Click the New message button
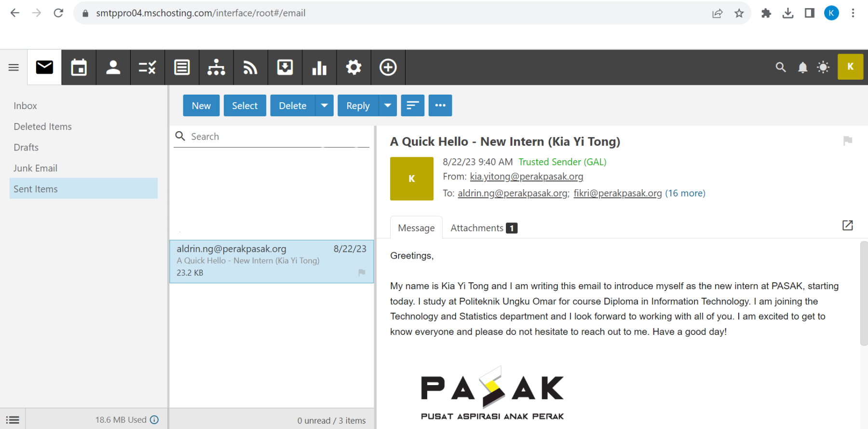This screenshot has height=429, width=868. 201,106
